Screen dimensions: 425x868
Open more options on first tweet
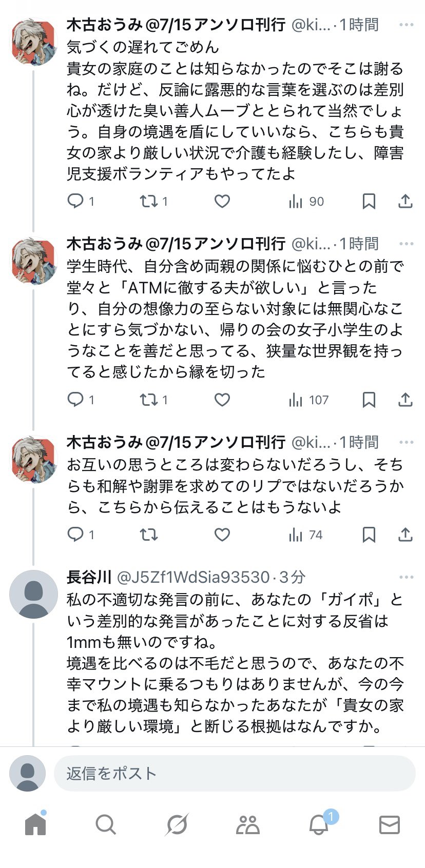coord(406,25)
